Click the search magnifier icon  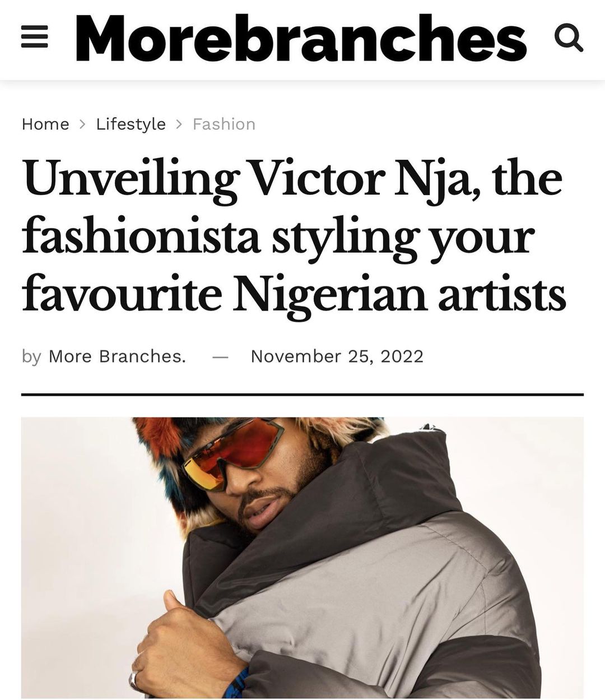click(x=569, y=39)
